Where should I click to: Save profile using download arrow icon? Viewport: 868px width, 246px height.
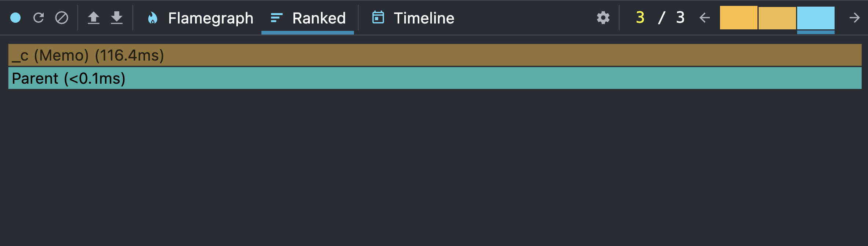pyautogui.click(x=117, y=18)
